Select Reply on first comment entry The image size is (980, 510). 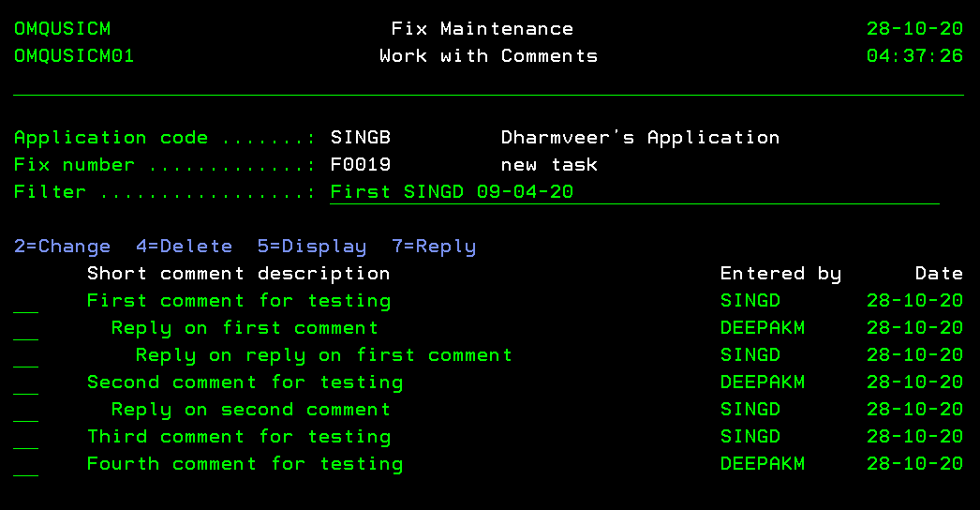pos(245,328)
